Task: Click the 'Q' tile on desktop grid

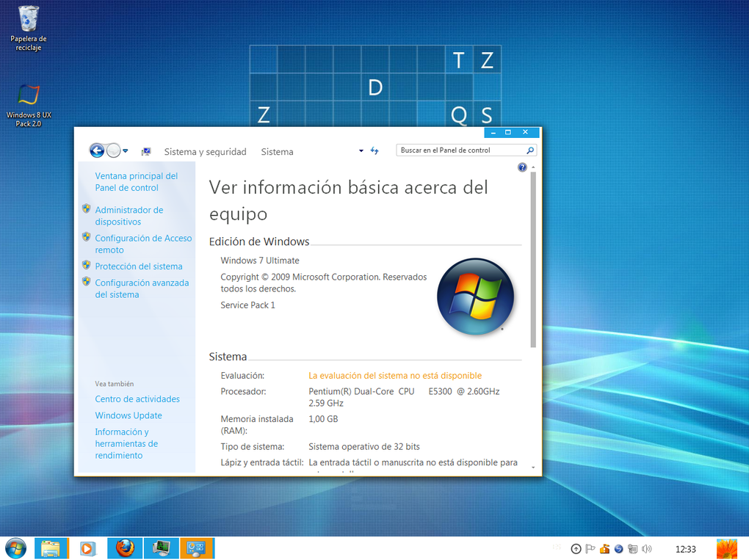Action: (458, 114)
